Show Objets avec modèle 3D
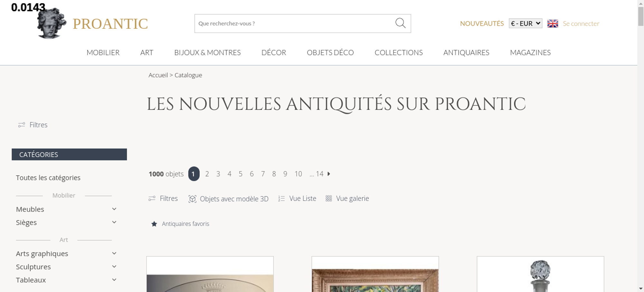Screen dimensions: 644x292 pos(228,199)
